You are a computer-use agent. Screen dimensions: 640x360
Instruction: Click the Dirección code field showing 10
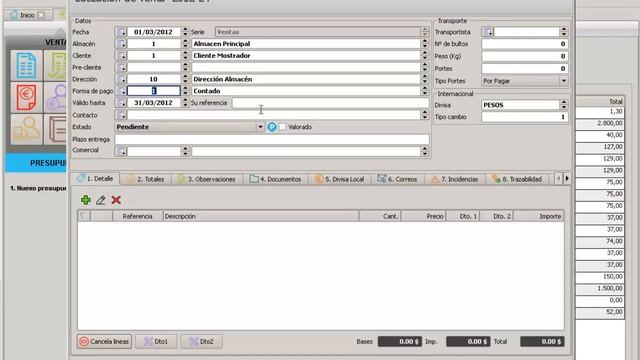pos(153,79)
